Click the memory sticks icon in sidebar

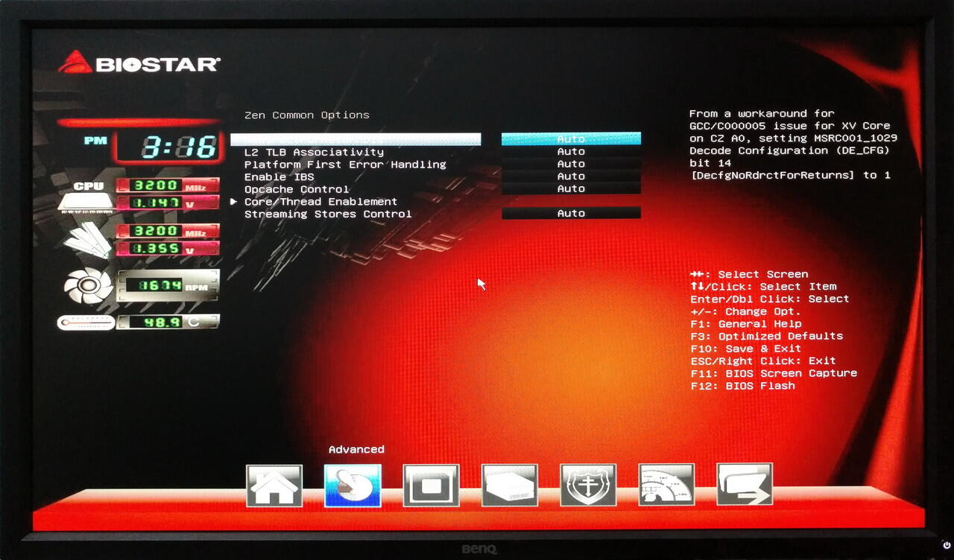(86, 240)
